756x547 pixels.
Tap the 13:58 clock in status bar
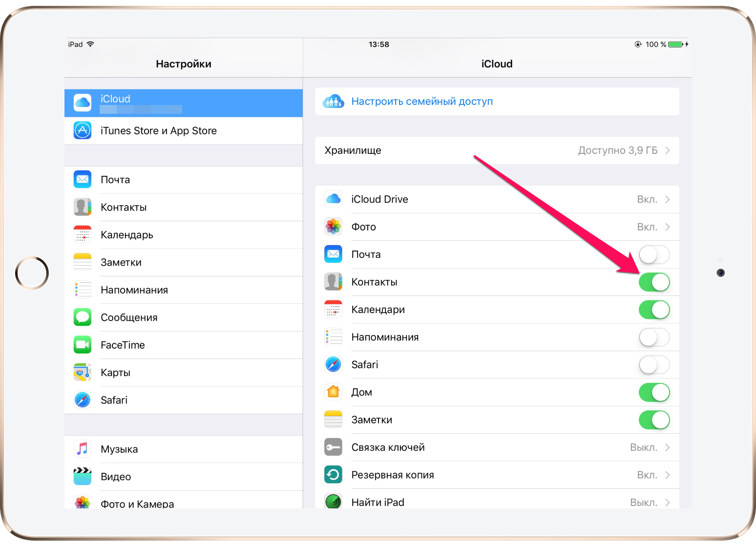379,44
